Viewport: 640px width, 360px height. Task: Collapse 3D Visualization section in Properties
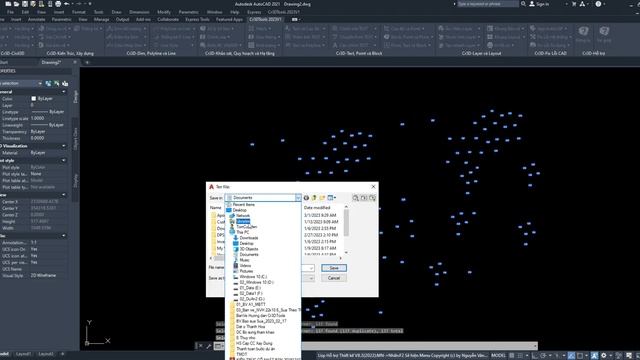click(64, 146)
